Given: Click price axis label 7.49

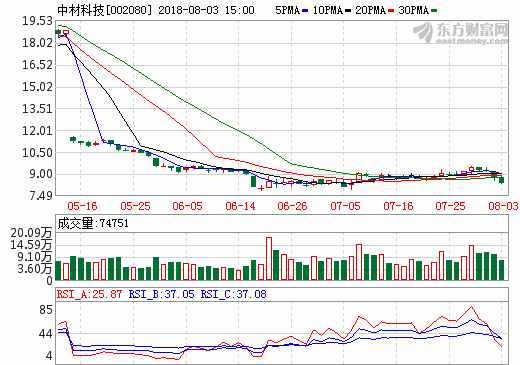Looking at the screenshot, I should coord(41,196).
